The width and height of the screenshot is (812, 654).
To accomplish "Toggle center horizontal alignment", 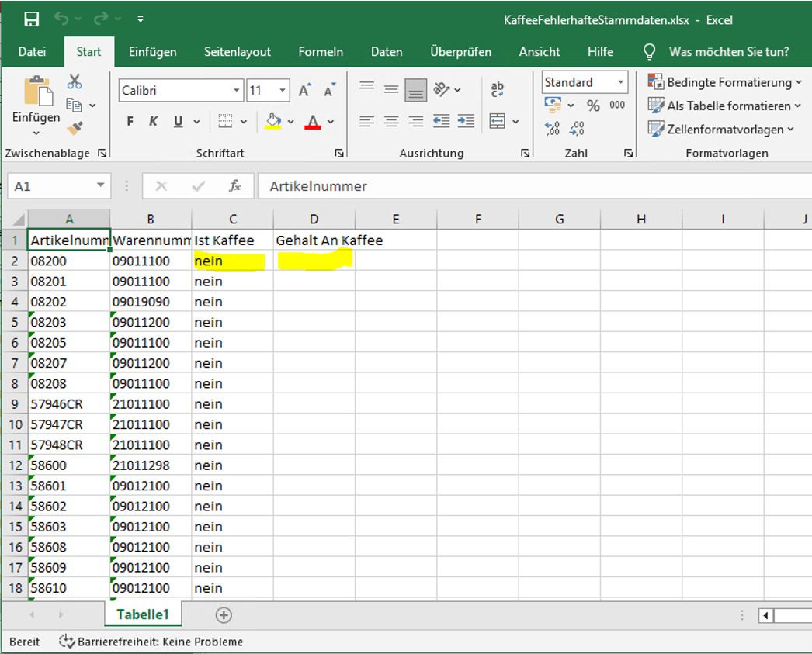I will [x=391, y=122].
